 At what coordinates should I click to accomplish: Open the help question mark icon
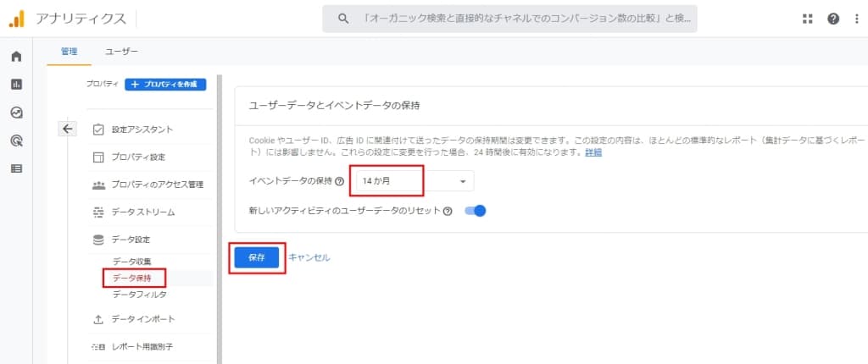coord(833,19)
